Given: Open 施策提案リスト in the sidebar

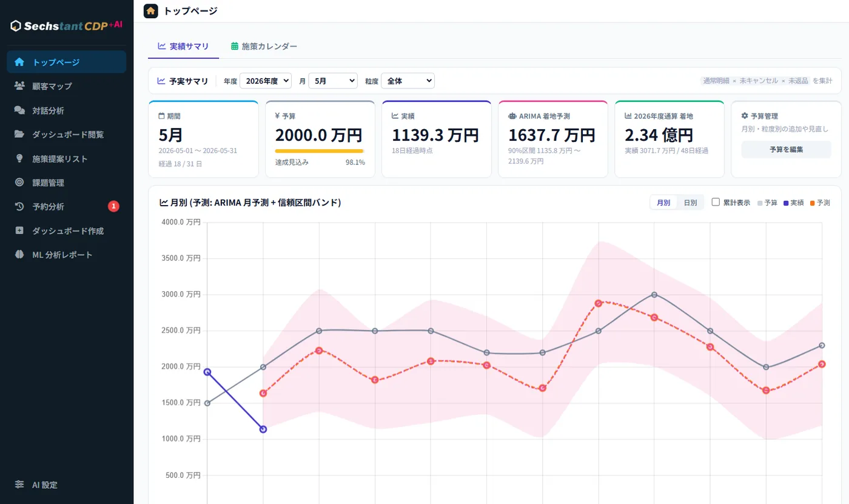Looking at the screenshot, I should 67,158.
